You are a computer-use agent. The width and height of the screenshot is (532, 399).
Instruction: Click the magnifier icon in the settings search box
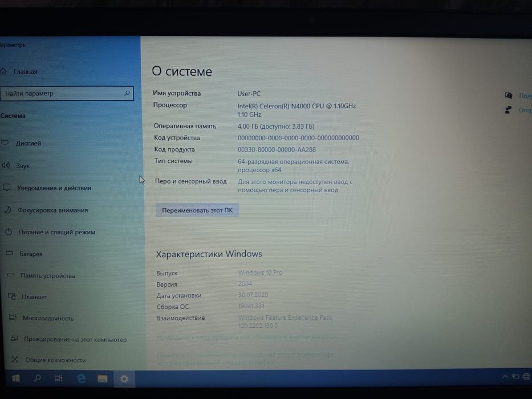127,93
